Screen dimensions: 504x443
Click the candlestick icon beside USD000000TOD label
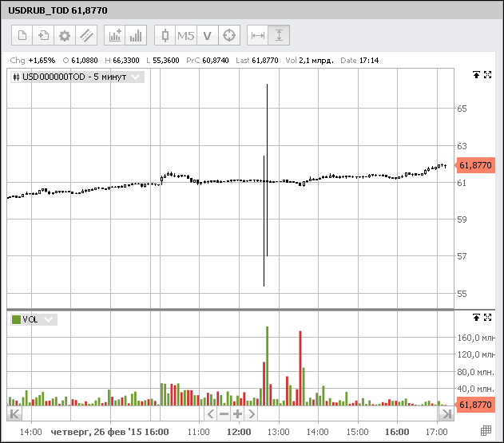tap(16, 77)
